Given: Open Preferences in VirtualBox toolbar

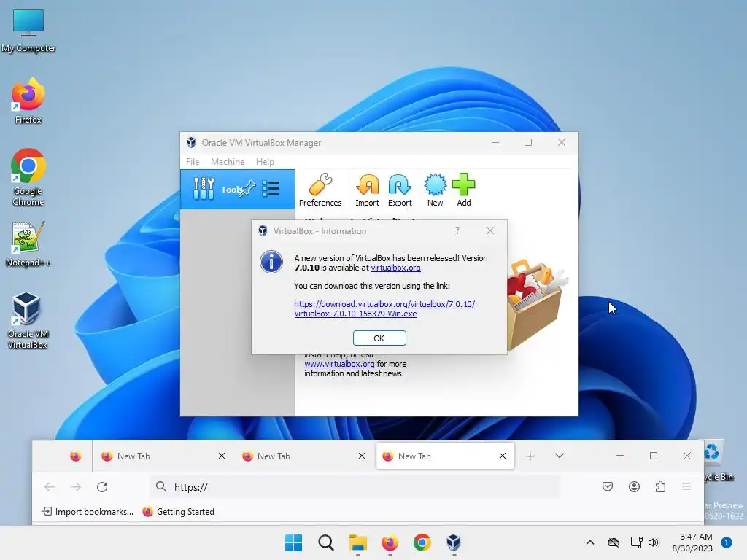Looking at the screenshot, I should pyautogui.click(x=320, y=190).
